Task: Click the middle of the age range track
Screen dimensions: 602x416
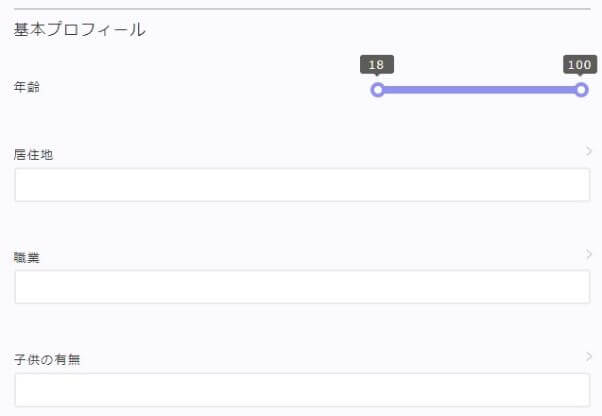Action: (x=479, y=89)
